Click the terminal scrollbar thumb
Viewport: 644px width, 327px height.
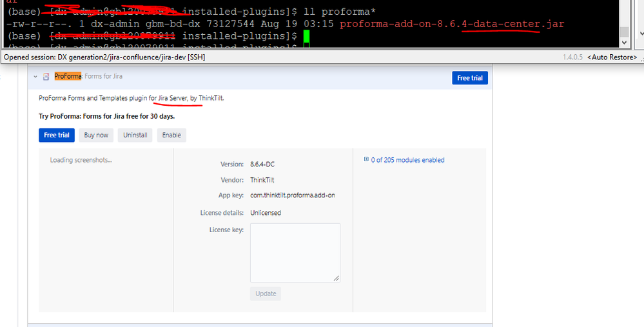click(624, 31)
